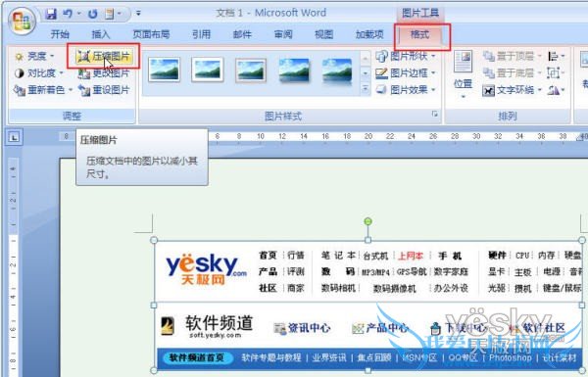The image size is (588, 377).
Task: Expand the full picture styles gallery
Action: pyautogui.click(x=365, y=89)
